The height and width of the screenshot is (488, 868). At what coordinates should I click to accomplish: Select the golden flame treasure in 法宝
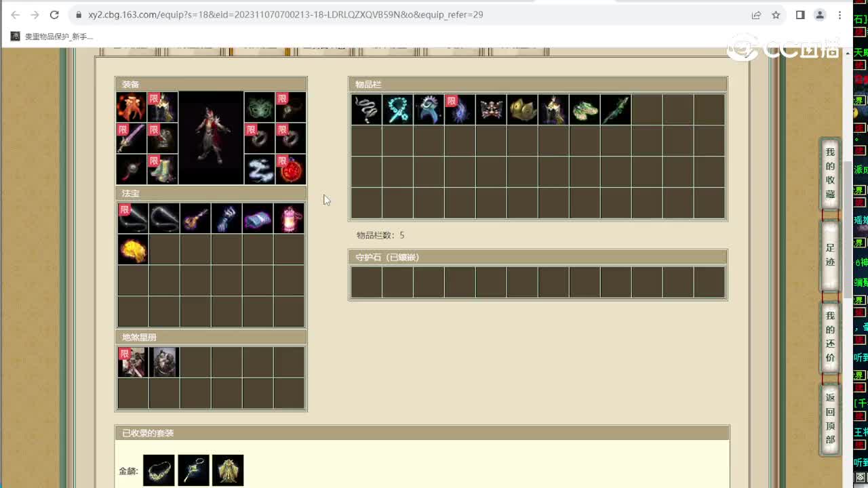point(133,249)
